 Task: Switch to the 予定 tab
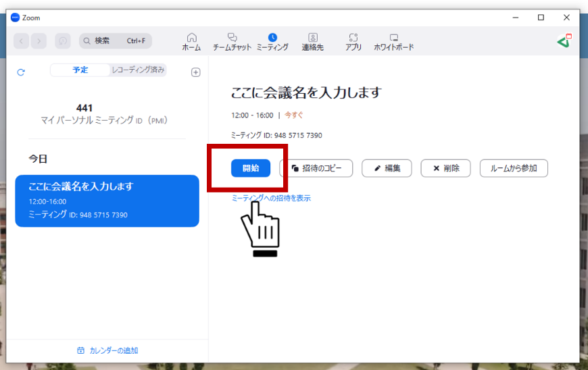point(80,70)
